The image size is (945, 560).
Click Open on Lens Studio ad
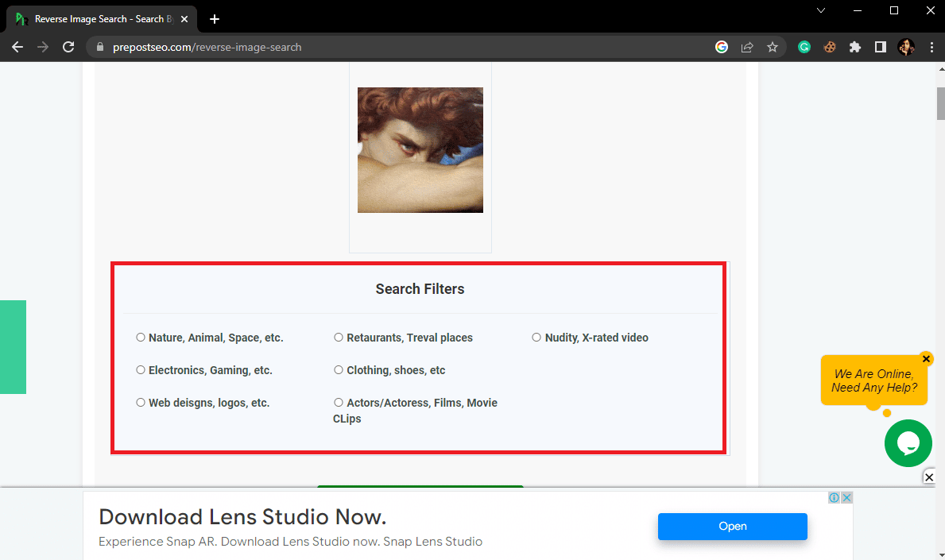coord(732,527)
